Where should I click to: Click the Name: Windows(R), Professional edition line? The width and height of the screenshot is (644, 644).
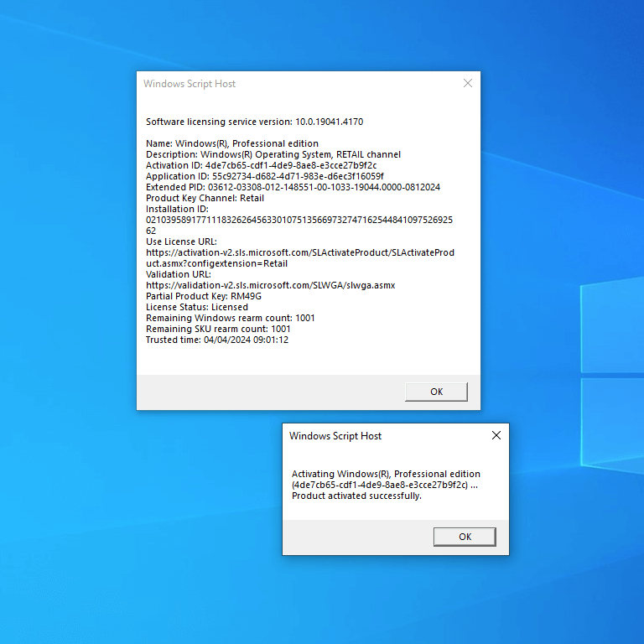[231, 143]
